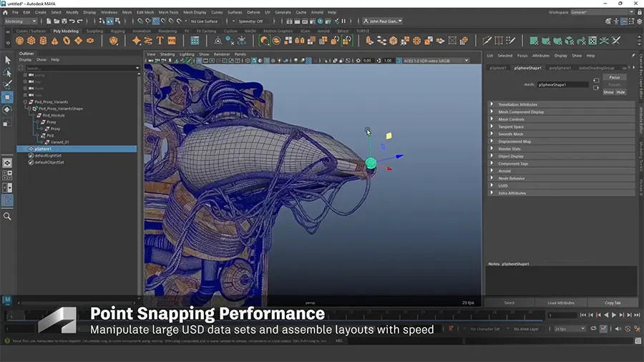Expand the Displacement Map section
The height and width of the screenshot is (362, 644).
561,141
